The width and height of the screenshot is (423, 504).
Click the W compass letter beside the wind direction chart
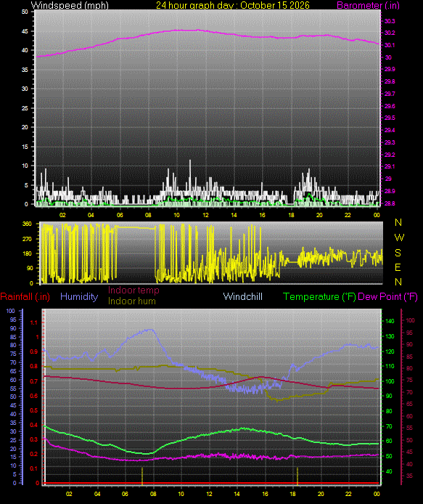[399, 237]
